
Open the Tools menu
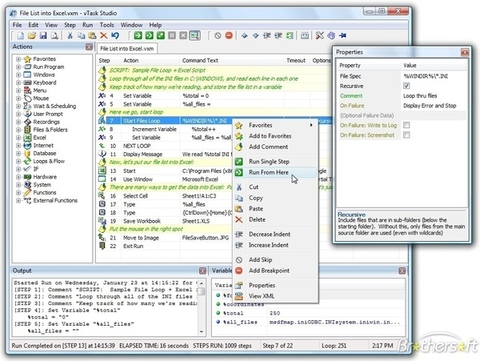(x=107, y=25)
